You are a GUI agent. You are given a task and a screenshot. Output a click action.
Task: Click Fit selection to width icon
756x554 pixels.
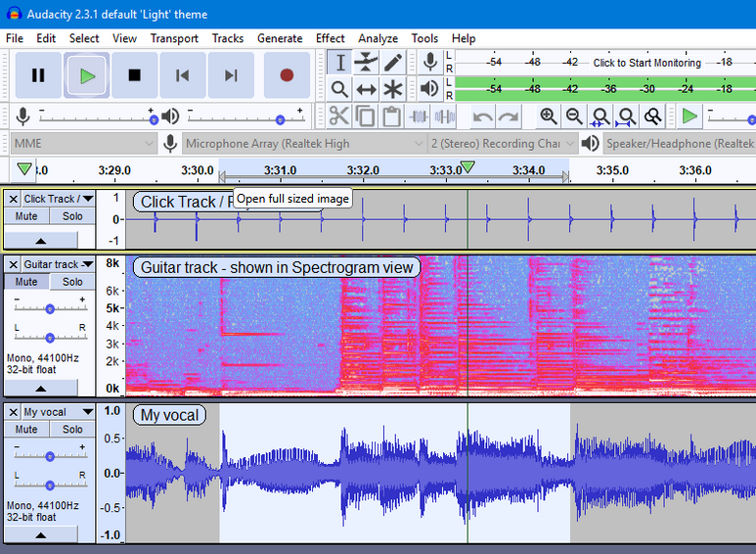pyautogui.click(x=600, y=116)
